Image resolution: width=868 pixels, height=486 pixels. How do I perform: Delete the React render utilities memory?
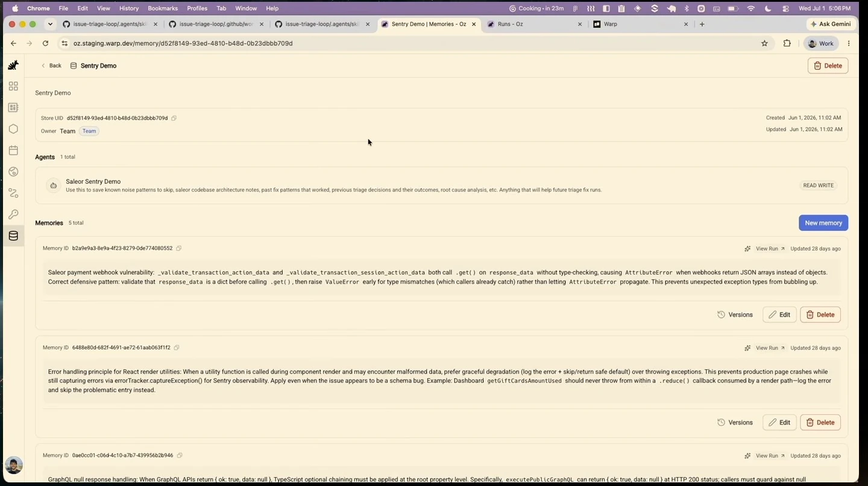point(820,422)
